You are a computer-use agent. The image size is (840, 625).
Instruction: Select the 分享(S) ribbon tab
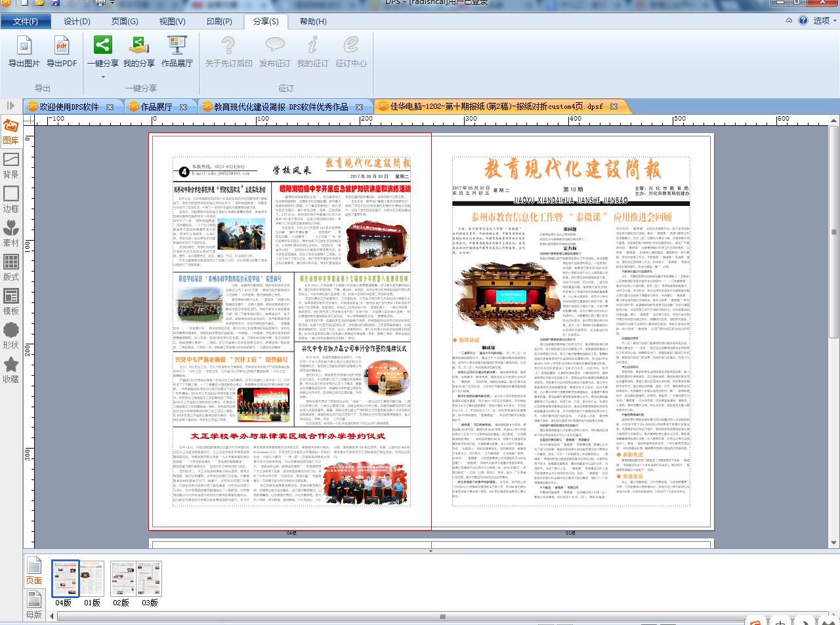pyautogui.click(x=266, y=21)
